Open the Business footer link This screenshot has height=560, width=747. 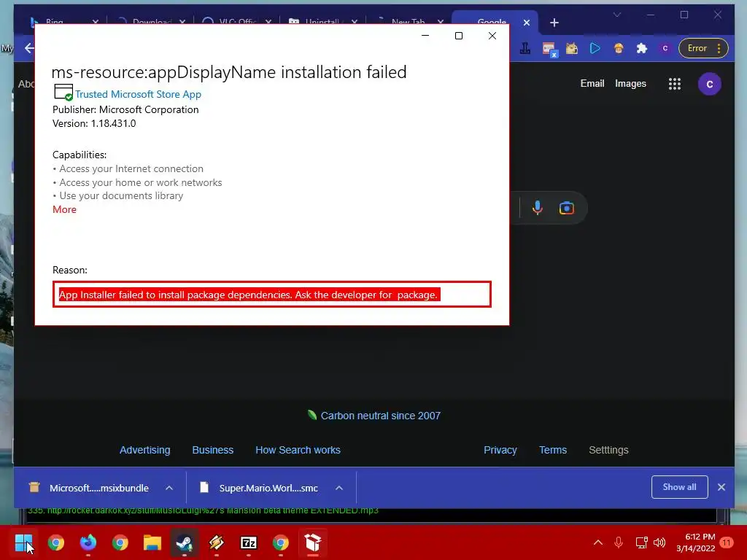click(x=212, y=450)
